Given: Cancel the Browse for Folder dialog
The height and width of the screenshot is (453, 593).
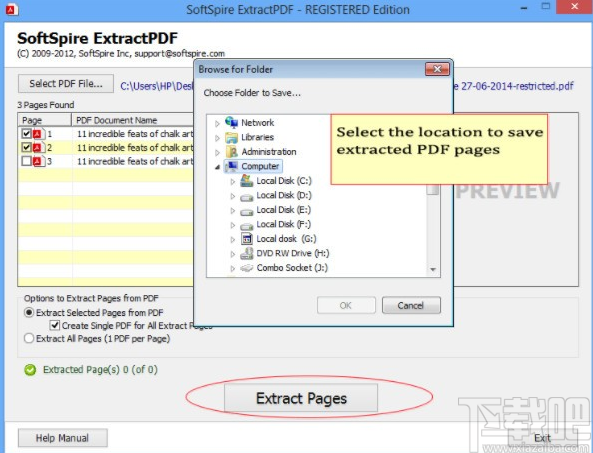Looking at the screenshot, I should 411,305.
